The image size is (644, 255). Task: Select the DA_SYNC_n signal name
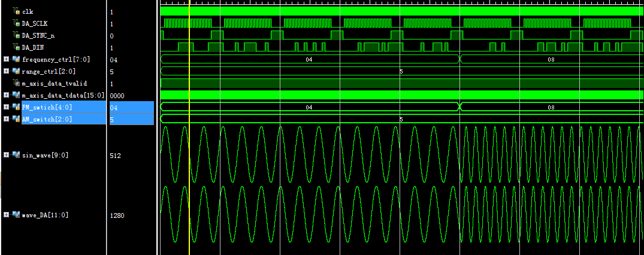point(38,35)
